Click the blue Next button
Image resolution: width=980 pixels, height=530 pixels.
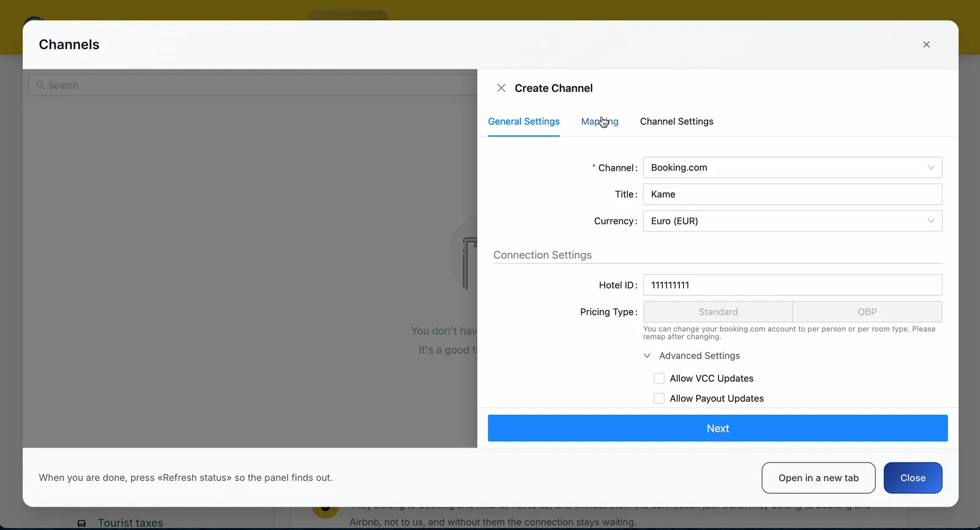tap(718, 428)
